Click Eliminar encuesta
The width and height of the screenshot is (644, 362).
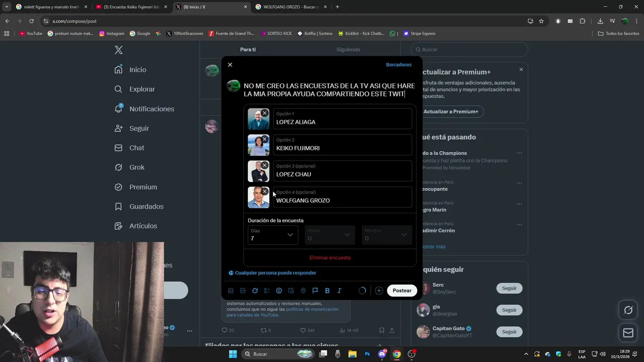330,257
